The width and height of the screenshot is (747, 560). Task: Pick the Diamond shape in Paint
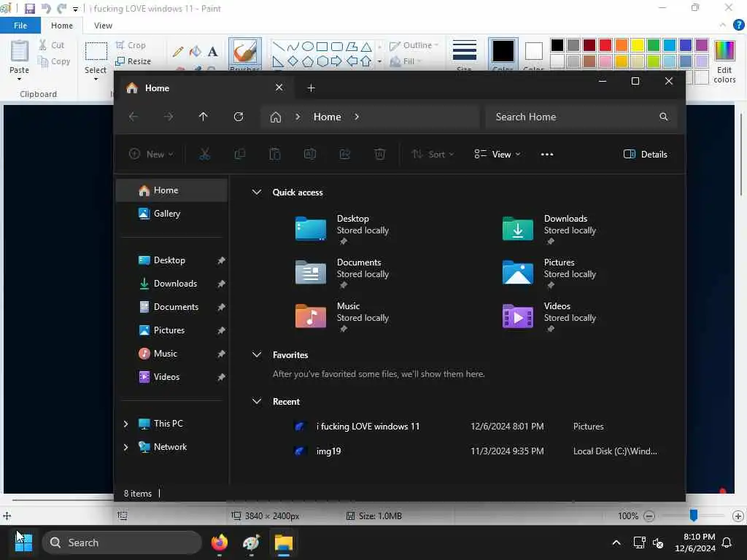click(x=293, y=61)
